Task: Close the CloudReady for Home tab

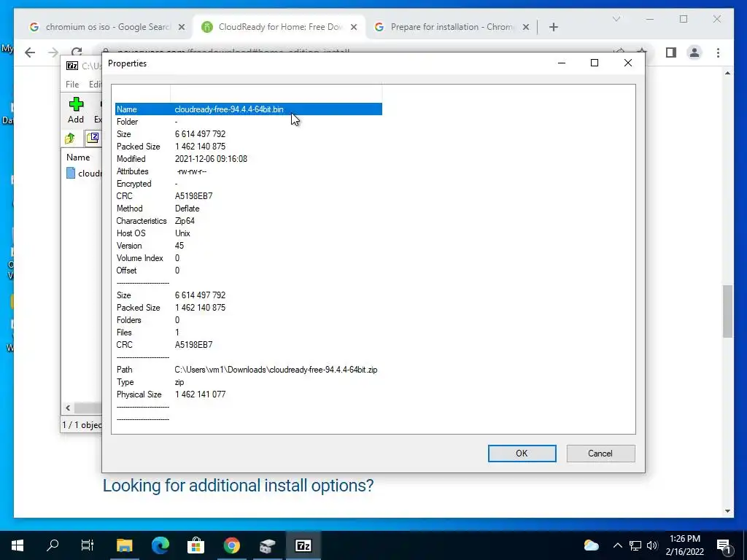Action: [354, 27]
